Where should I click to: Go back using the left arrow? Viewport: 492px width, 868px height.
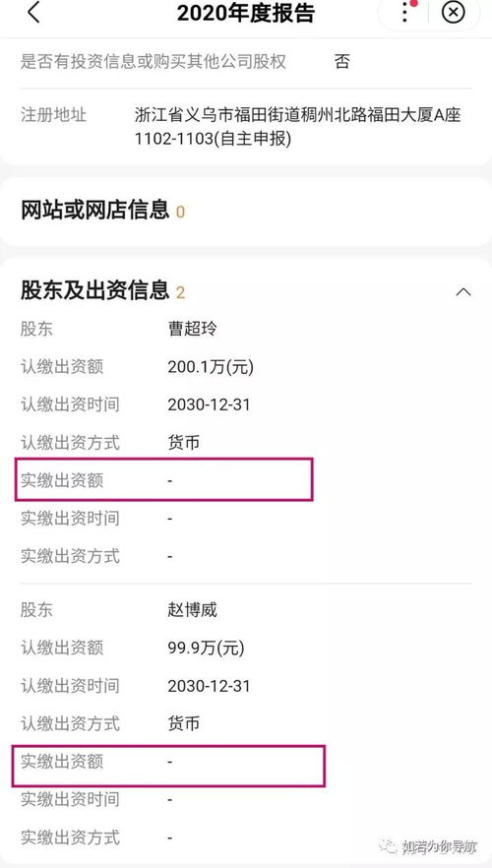pos(33,12)
